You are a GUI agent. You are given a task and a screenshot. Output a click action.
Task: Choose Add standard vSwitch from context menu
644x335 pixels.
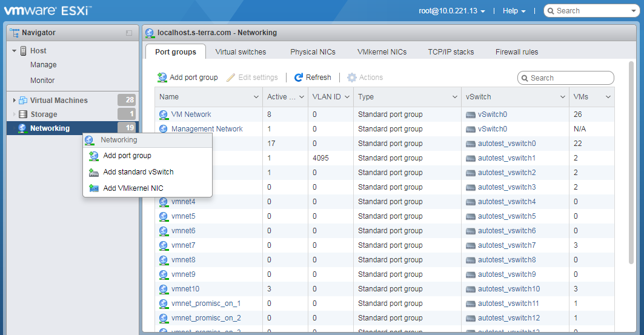pos(147,173)
